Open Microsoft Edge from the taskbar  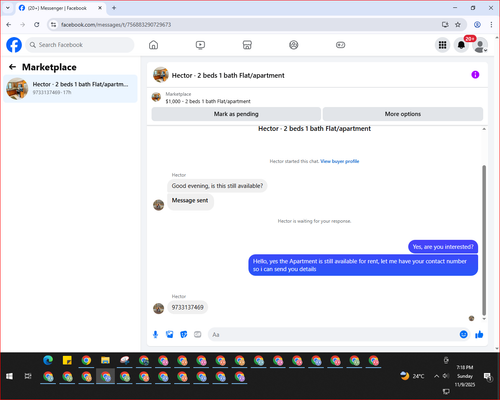click(x=48, y=360)
